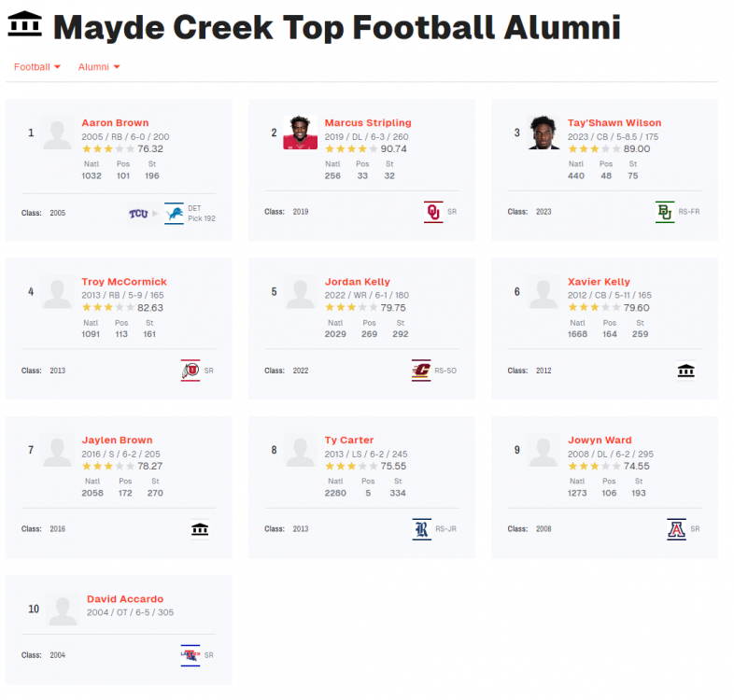The height and width of the screenshot is (700, 734).
Task: Click the Baylor logo on Tay'Shawn Wilson's card
Action: pos(665,212)
